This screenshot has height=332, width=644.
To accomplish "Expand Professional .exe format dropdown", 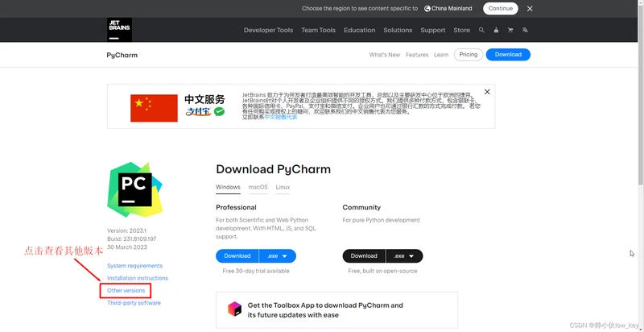I will 278,255.
